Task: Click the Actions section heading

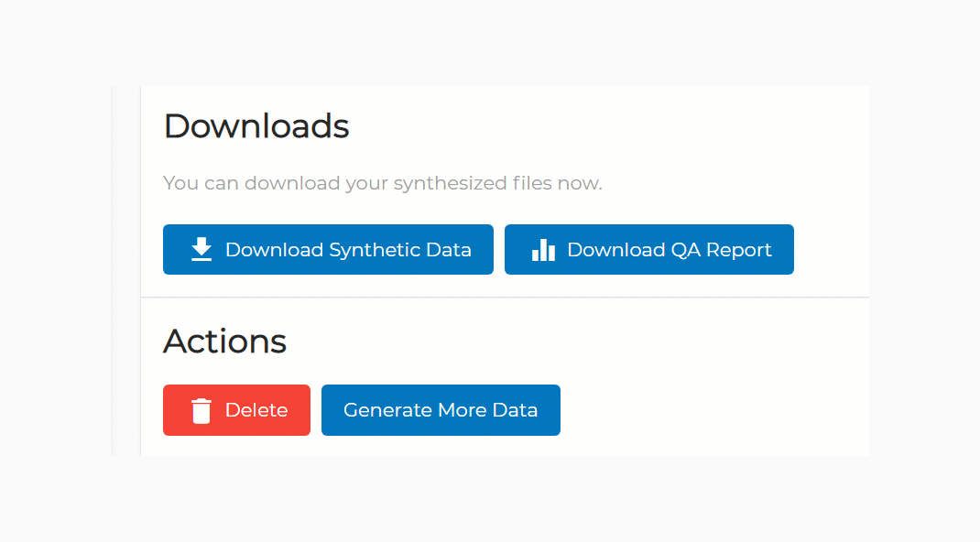Action: pos(225,341)
